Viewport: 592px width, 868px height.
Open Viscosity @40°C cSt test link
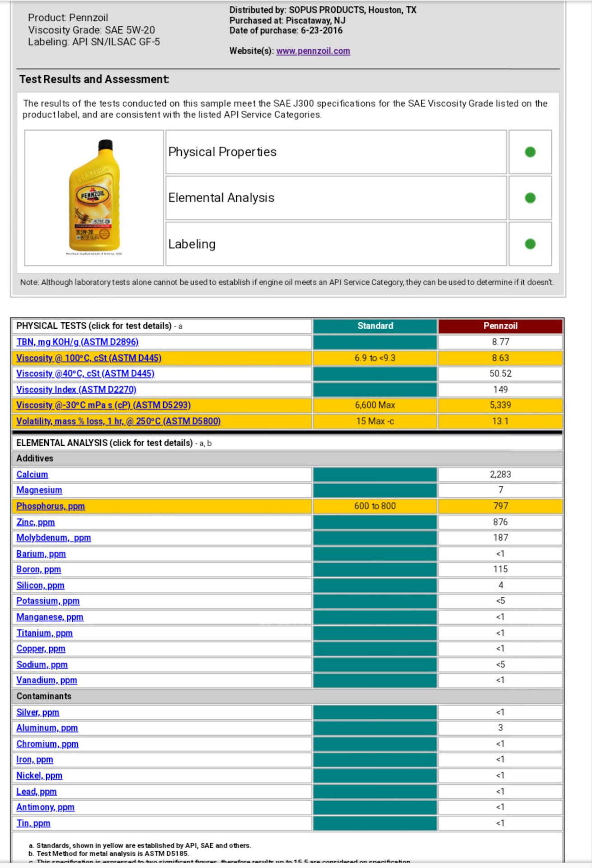85,374
